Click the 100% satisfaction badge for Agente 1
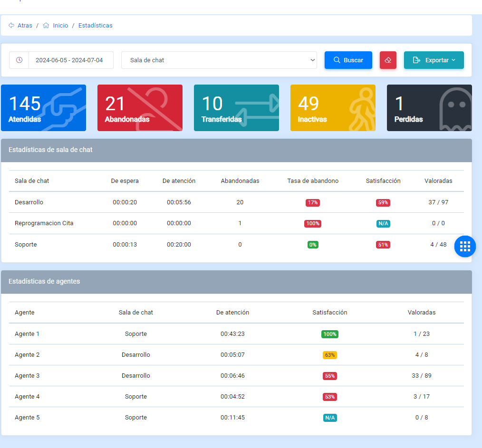 [329, 334]
